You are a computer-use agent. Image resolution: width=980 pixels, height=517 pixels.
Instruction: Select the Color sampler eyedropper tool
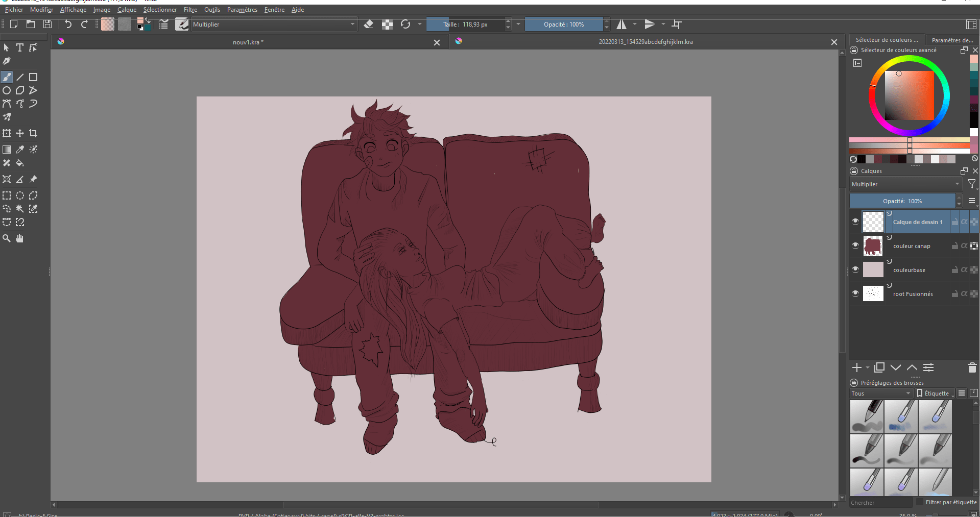point(20,150)
